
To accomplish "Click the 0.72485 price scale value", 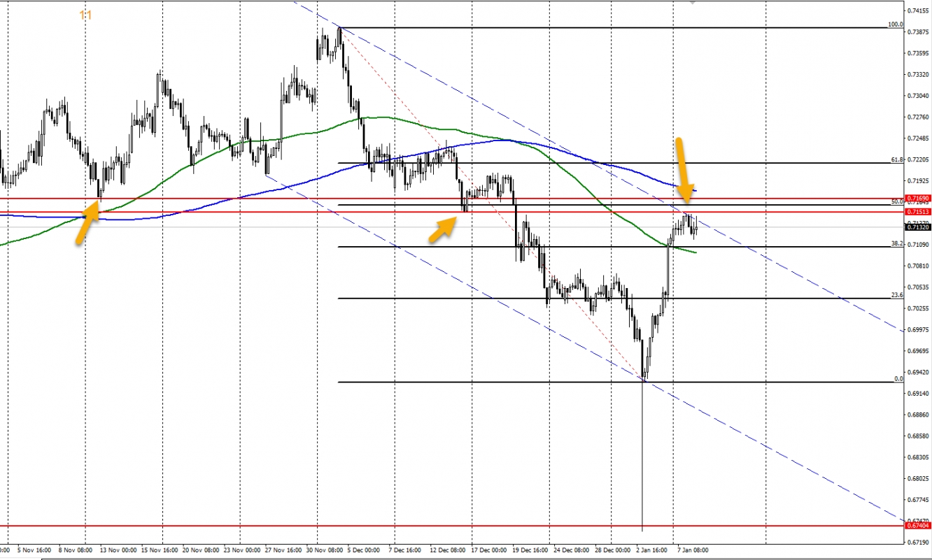I will tap(918, 138).
